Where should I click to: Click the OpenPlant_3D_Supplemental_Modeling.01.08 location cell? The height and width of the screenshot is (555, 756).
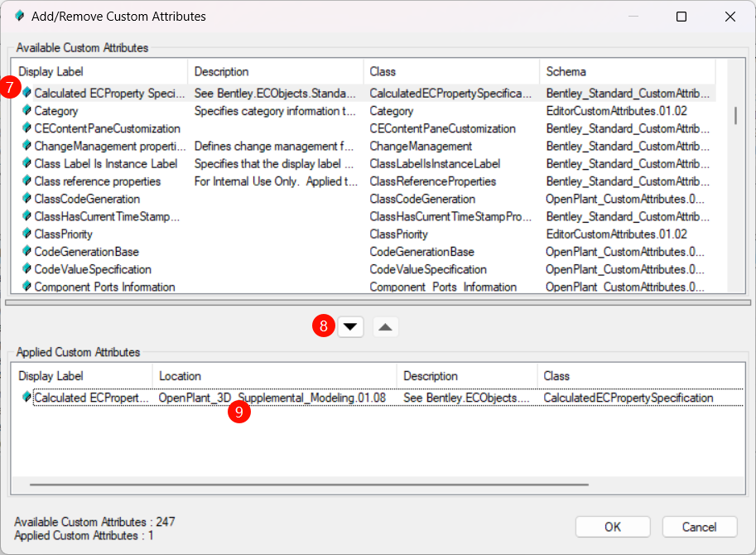click(x=272, y=398)
